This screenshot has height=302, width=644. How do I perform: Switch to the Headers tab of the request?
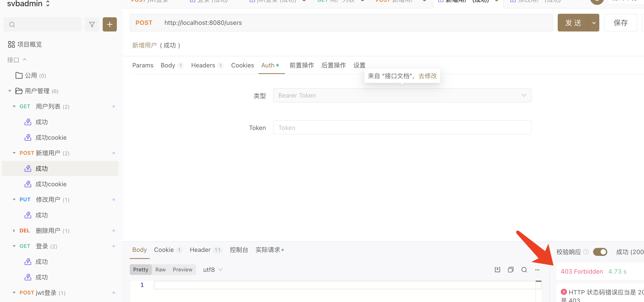(203, 65)
